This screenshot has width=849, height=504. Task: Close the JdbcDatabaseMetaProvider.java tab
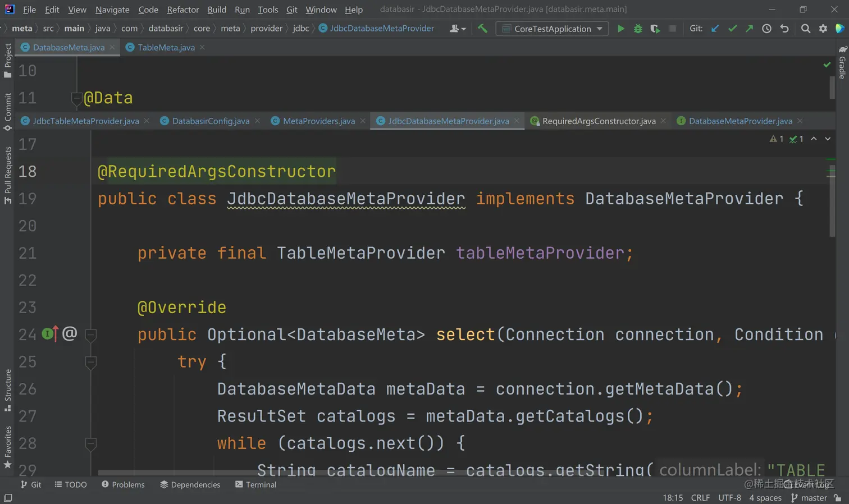(x=517, y=121)
